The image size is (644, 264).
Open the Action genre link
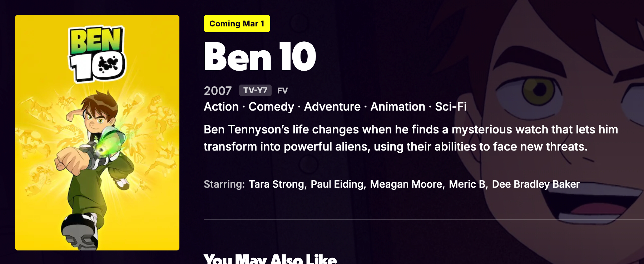click(221, 107)
